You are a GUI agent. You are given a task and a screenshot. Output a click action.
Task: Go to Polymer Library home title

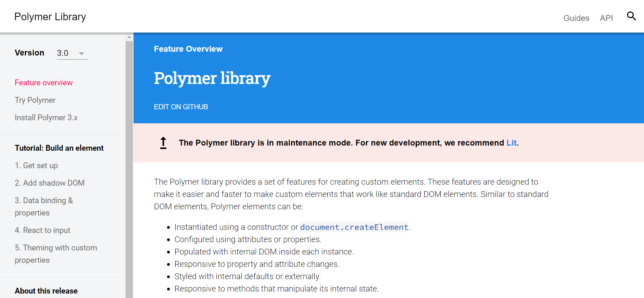(50, 17)
